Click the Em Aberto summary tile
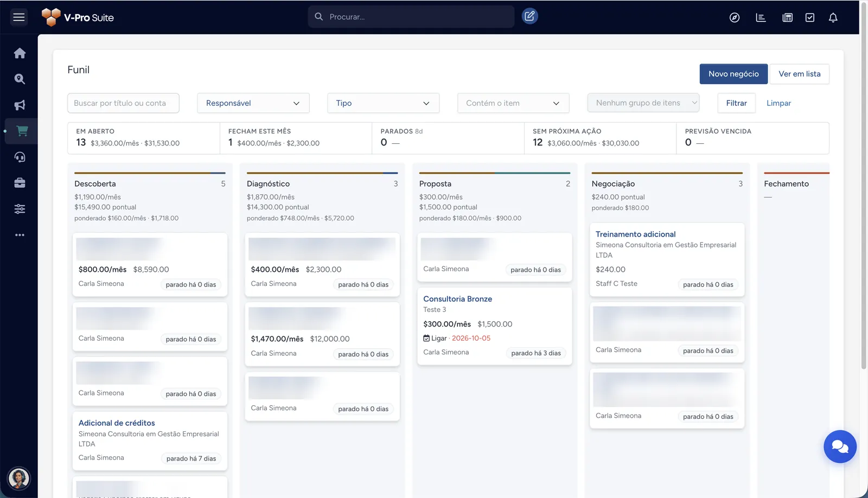This screenshot has width=868, height=498. tap(144, 138)
